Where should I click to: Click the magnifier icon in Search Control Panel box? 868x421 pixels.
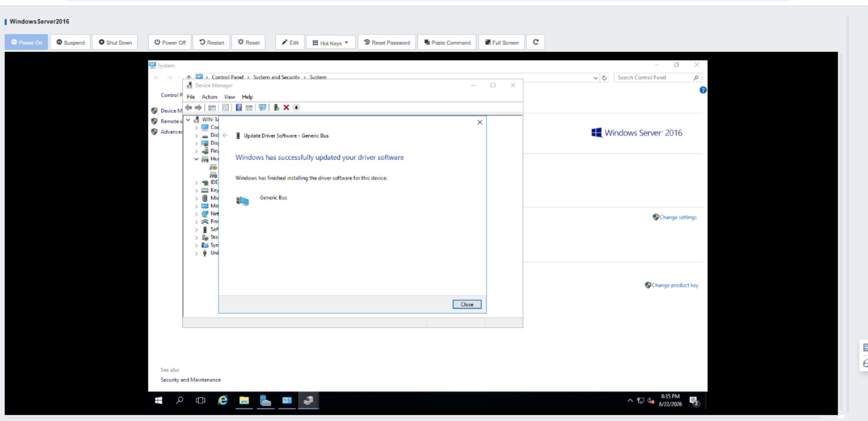[696, 78]
